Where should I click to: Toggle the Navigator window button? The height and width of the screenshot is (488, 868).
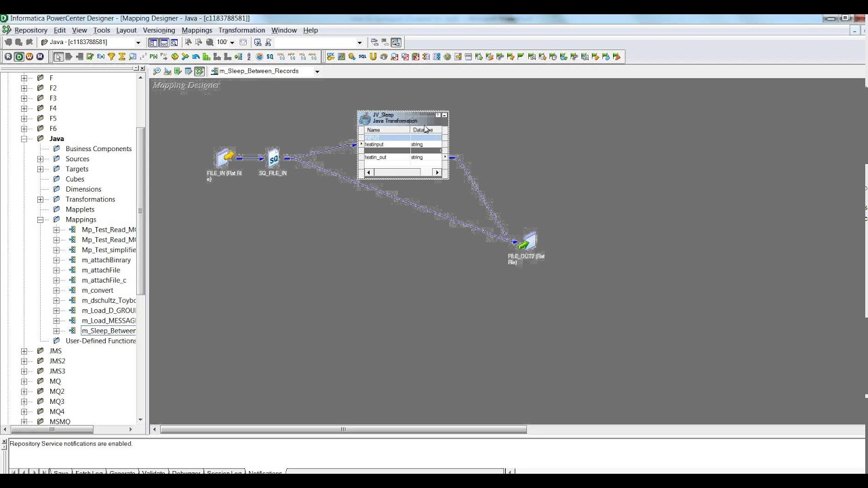pyautogui.click(x=153, y=42)
